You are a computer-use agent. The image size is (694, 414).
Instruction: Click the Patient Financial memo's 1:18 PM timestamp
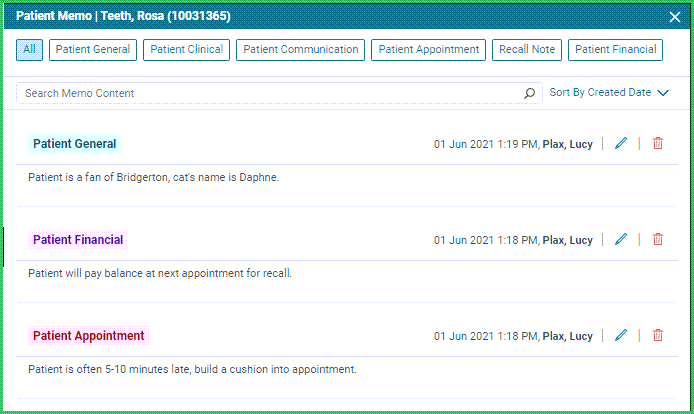[513, 240]
